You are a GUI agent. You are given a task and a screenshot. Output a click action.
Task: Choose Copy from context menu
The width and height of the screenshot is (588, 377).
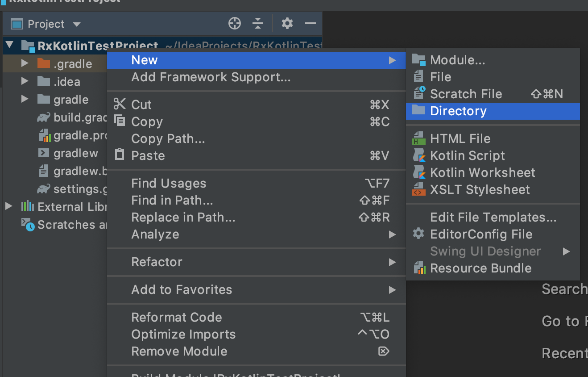tap(256, 121)
